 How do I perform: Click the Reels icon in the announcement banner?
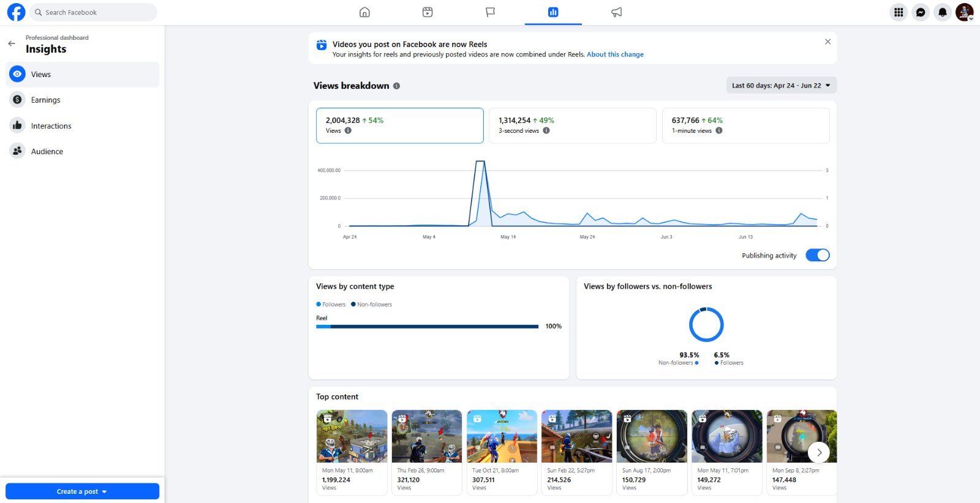[x=322, y=45]
